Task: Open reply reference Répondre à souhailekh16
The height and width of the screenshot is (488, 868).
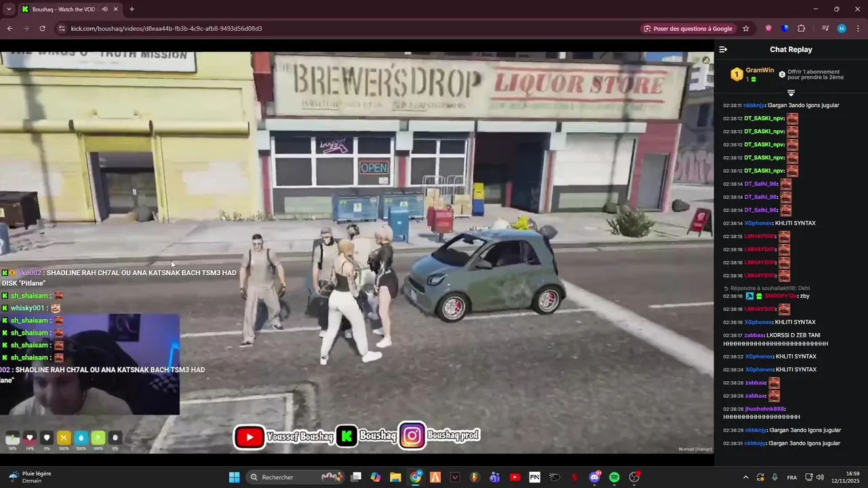Action: [x=766, y=288]
